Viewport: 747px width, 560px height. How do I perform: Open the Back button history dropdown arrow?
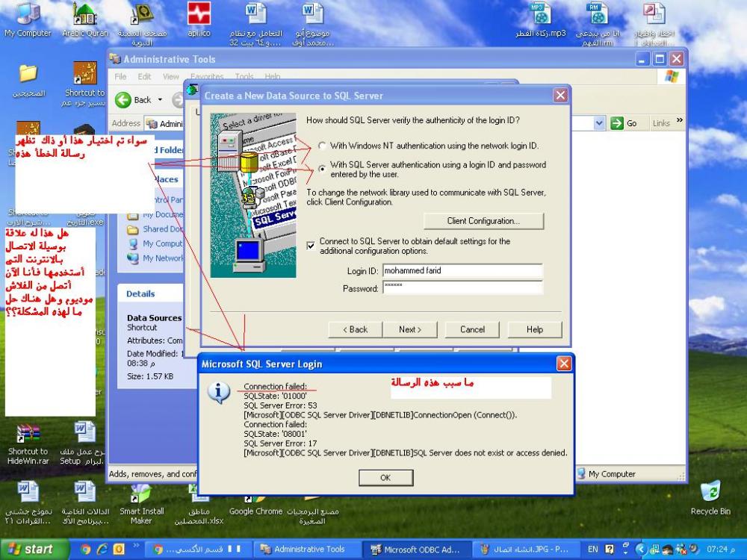coord(160,100)
